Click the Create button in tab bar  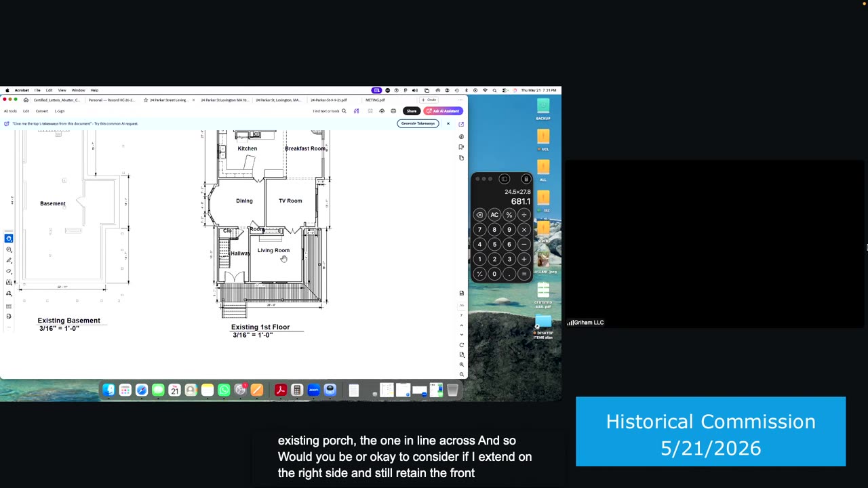pos(429,100)
